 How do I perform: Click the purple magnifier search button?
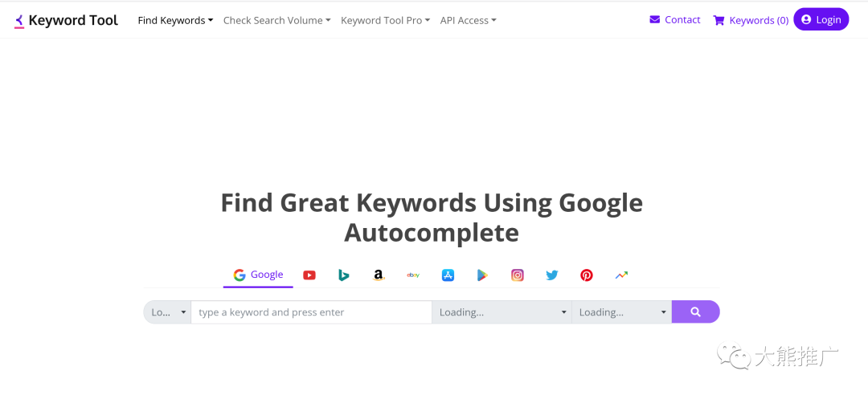pyautogui.click(x=696, y=312)
